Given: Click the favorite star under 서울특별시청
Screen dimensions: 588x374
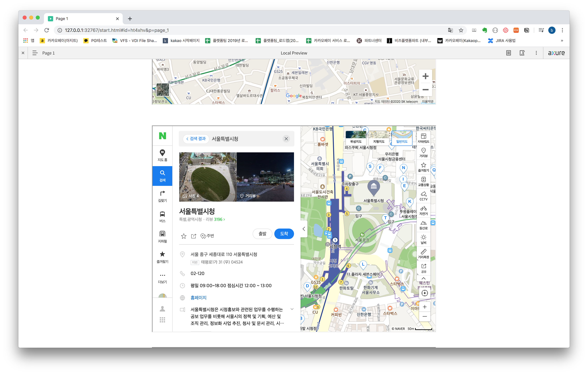Looking at the screenshot, I should [184, 236].
